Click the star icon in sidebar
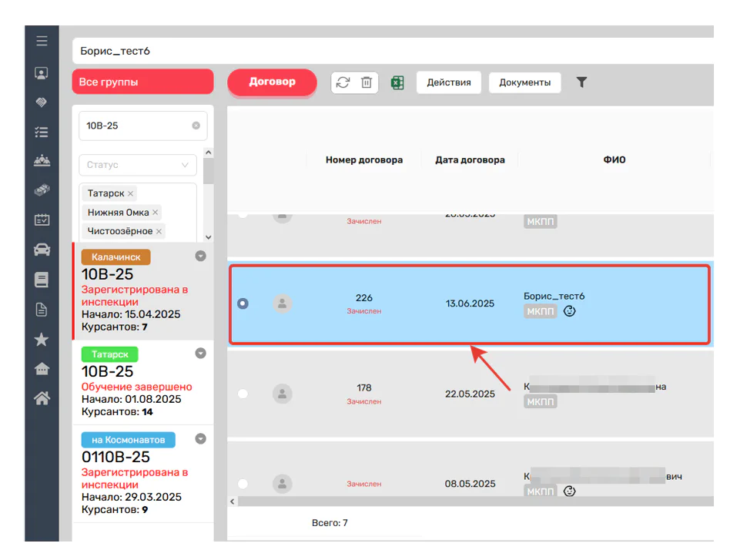Screen dimensions: 730x560 coord(42,340)
